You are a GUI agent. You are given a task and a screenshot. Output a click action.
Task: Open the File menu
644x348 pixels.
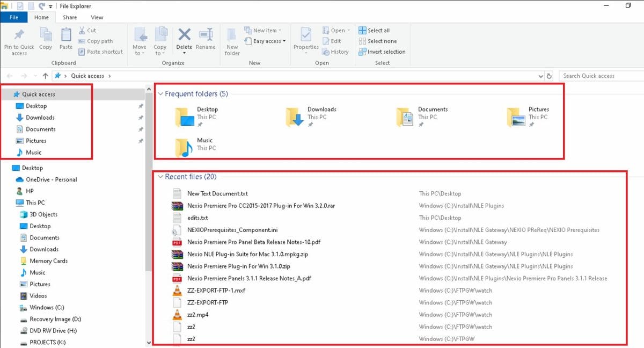tap(14, 17)
